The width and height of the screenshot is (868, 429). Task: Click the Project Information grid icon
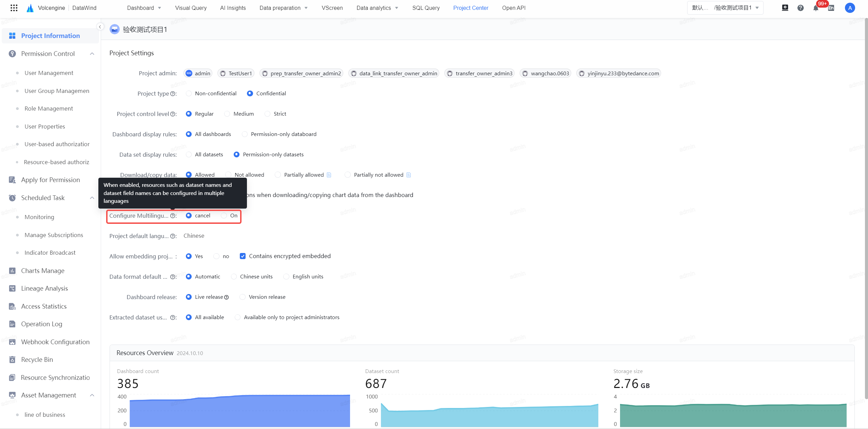pos(12,36)
